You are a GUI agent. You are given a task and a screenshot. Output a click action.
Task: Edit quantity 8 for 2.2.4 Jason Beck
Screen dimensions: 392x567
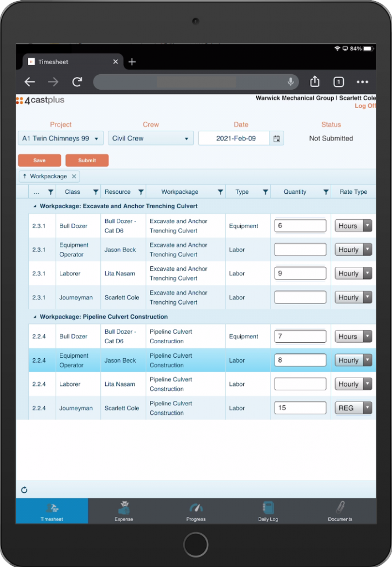click(300, 360)
